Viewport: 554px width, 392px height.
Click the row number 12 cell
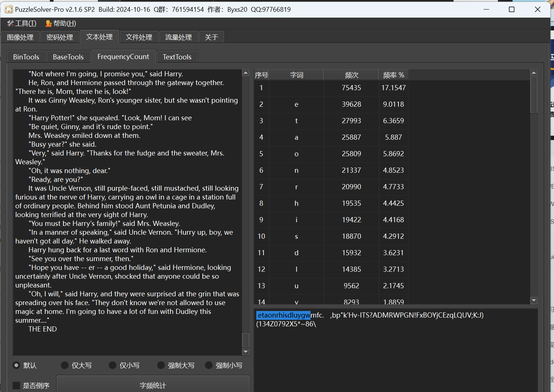[x=261, y=269]
